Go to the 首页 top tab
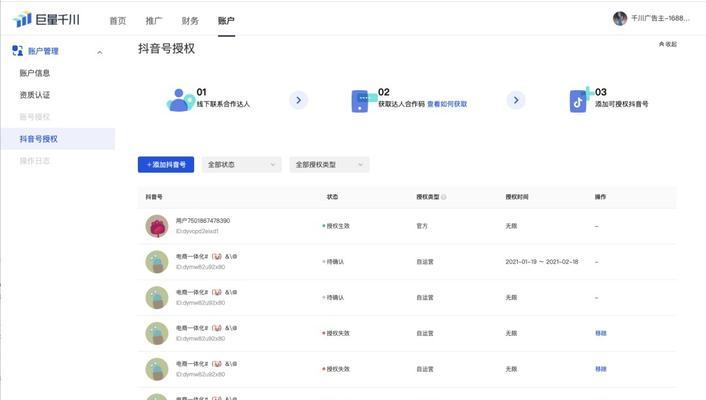706x400 pixels. pos(118,21)
